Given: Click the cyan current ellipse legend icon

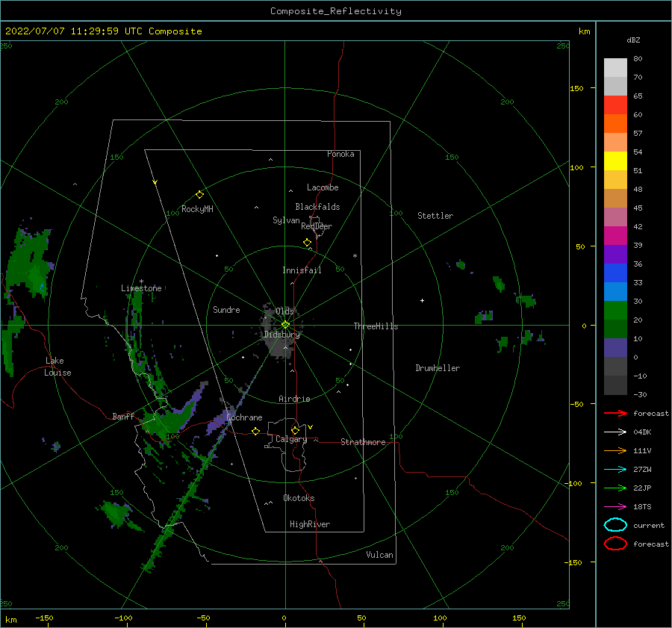Looking at the screenshot, I should point(615,525).
